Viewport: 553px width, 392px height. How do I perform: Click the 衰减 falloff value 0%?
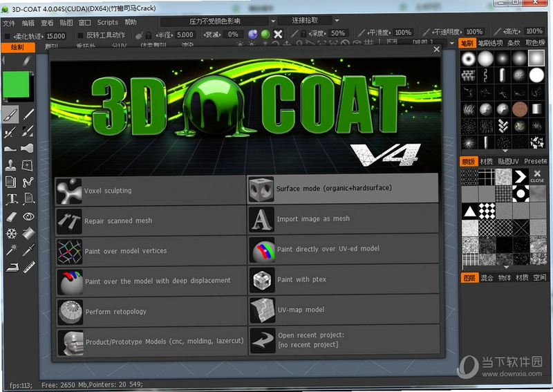(x=233, y=35)
